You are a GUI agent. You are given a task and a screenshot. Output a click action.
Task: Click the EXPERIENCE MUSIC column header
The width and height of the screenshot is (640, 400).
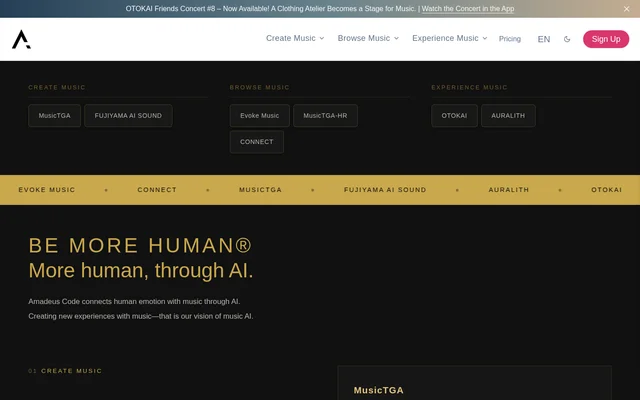point(469,87)
